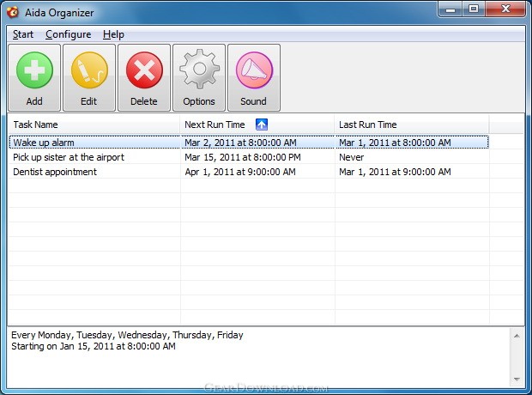Minimize the Aida Organizer window
This screenshot has height=395, width=532.
[x=450, y=9]
